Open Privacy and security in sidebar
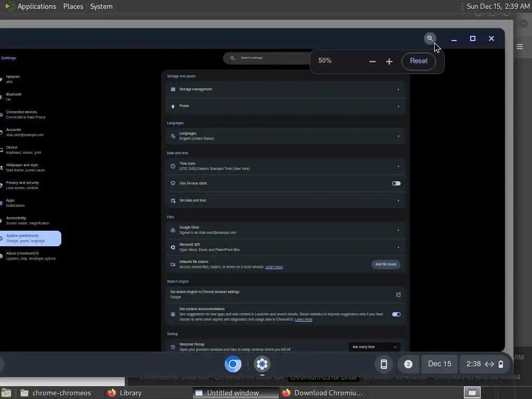The image size is (532, 399). [x=30, y=185]
